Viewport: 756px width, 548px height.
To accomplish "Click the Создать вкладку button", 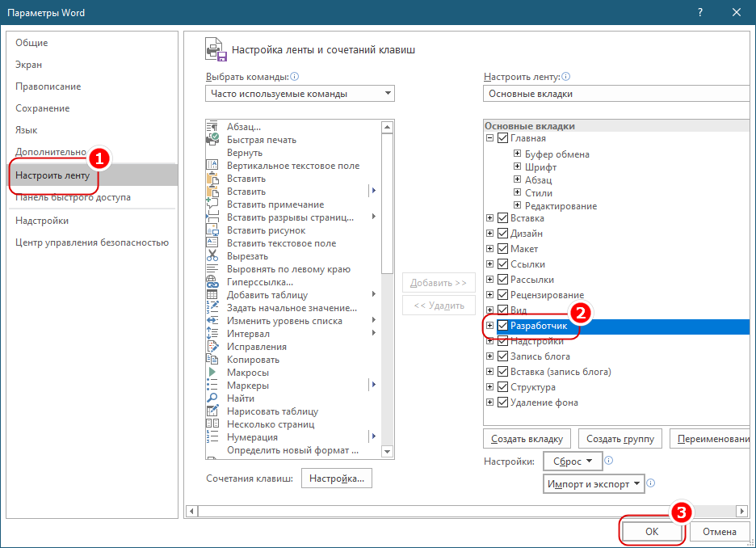I will tap(527, 439).
